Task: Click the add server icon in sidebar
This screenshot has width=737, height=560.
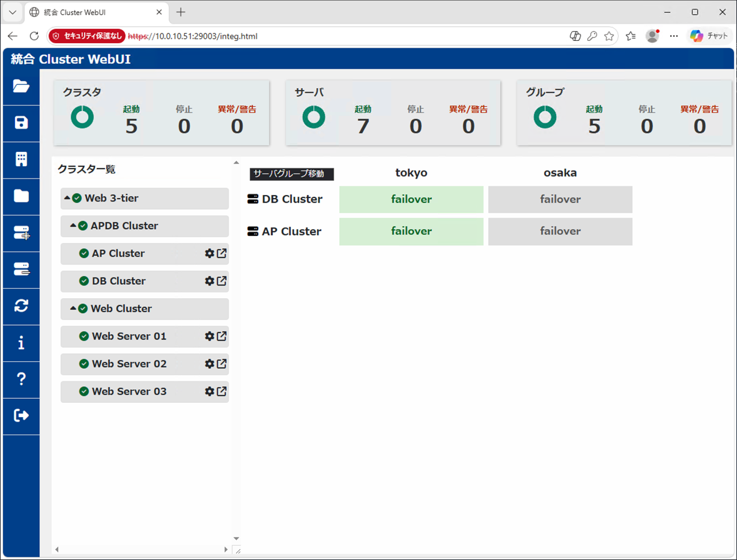Action: [x=21, y=233]
